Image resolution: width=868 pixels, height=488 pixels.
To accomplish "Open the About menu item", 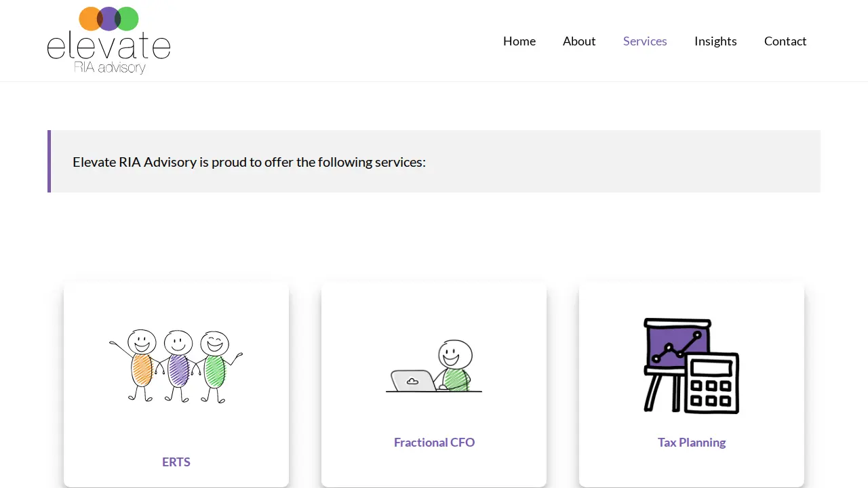I will [579, 41].
